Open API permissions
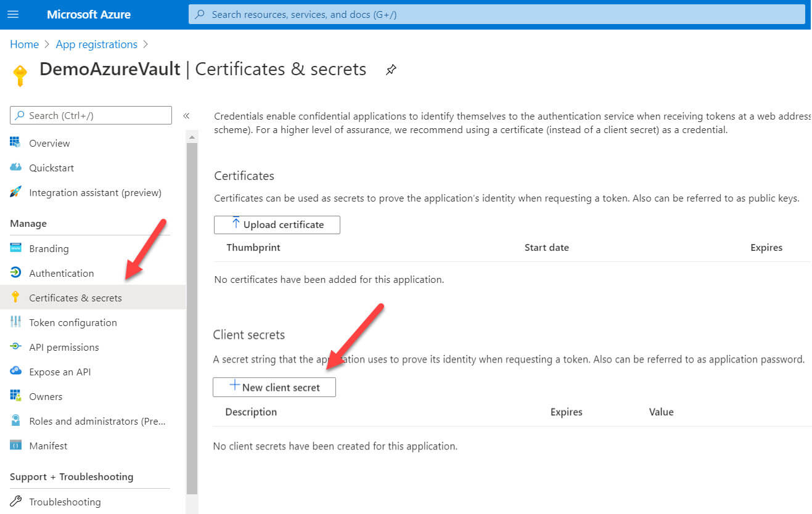812x514 pixels. coord(64,347)
